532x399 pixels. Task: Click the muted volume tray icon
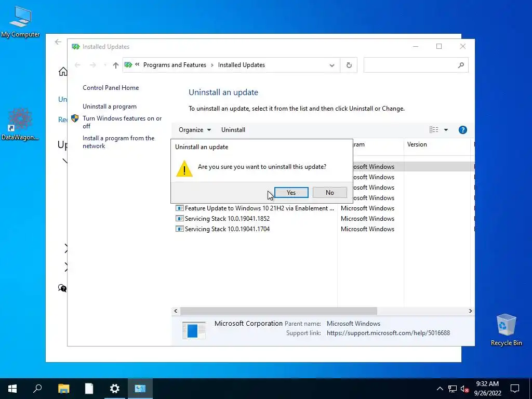[x=465, y=389]
